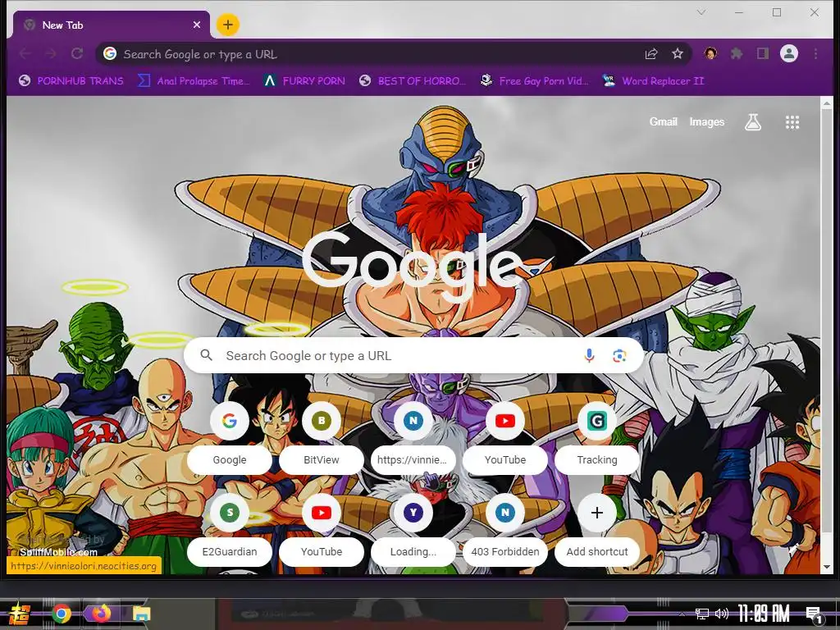Open the https://vinnie... shortcut
This screenshot has width=840, height=630.
pyautogui.click(x=413, y=440)
